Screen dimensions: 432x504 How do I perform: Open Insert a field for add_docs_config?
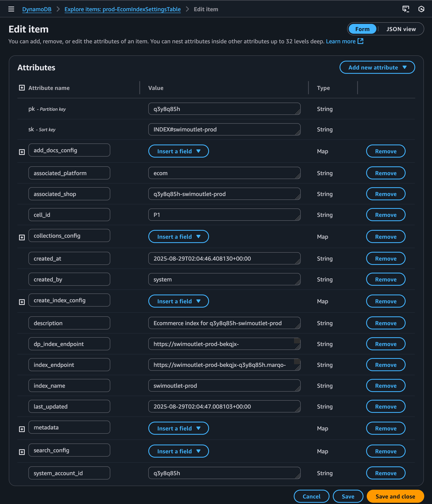tap(178, 151)
